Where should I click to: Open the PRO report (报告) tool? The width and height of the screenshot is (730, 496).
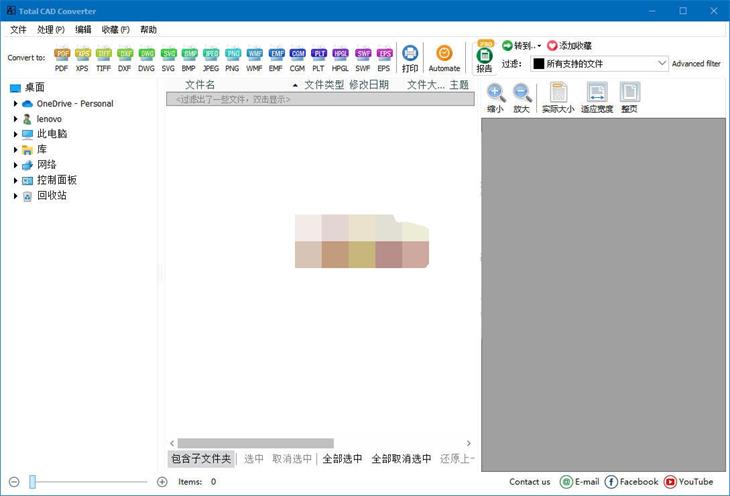tap(485, 57)
